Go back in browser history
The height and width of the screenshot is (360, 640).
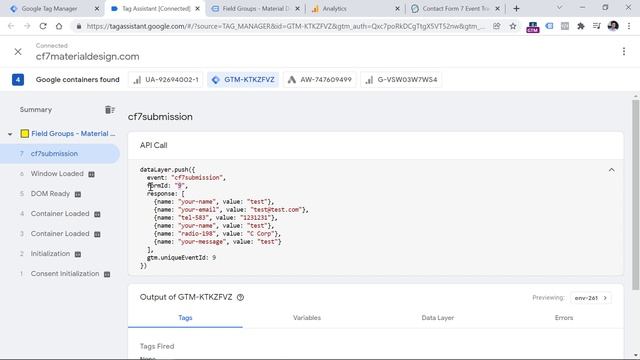pyautogui.click(x=11, y=26)
